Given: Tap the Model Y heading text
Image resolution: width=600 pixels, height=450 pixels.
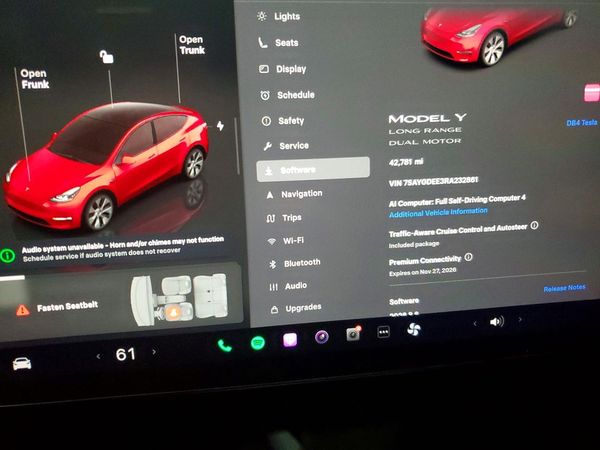Looking at the screenshot, I should point(427,118).
